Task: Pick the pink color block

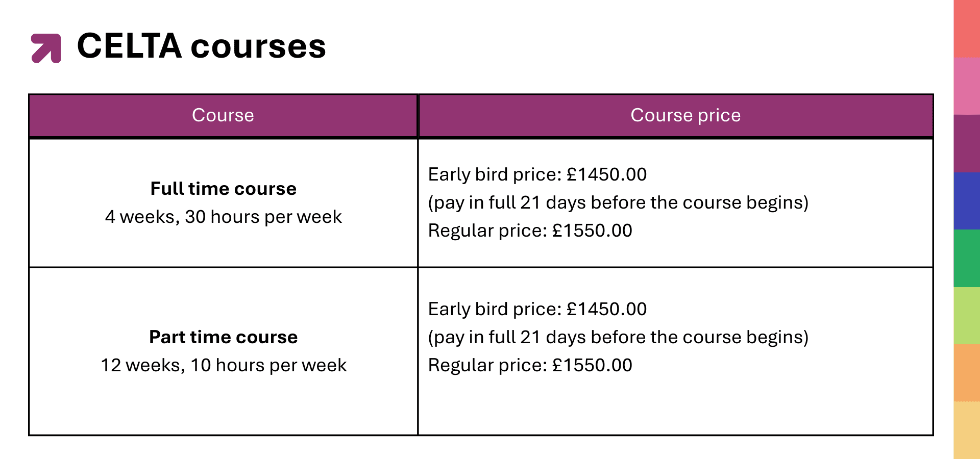Action: click(967, 86)
